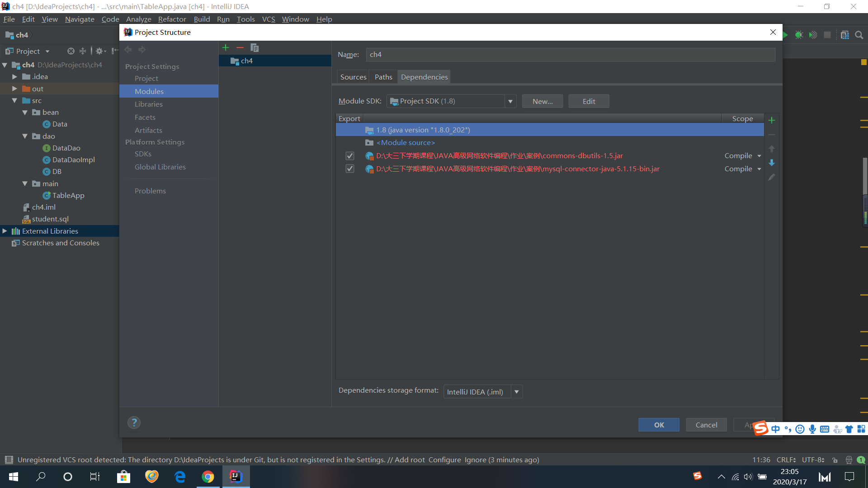Click the green add module plus icon
This screenshot has width=868, height=488.
point(226,47)
